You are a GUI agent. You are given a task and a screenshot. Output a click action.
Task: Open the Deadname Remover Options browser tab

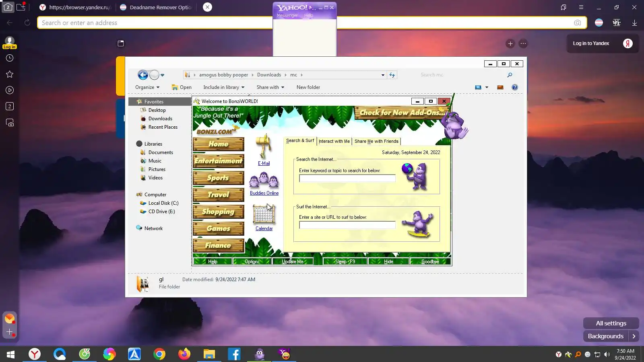[x=156, y=7]
